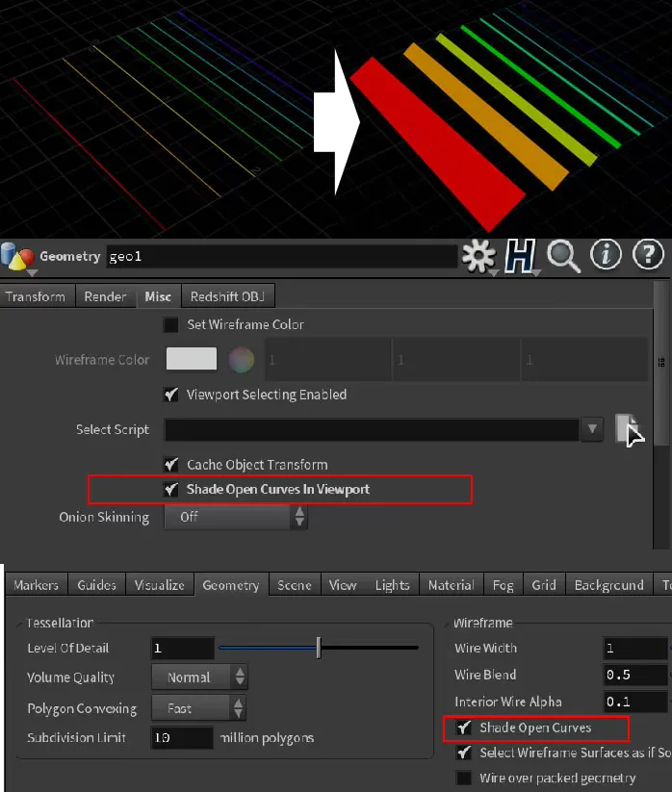
Task: Open the Wireframe Color wheel picker
Action: [x=241, y=360]
